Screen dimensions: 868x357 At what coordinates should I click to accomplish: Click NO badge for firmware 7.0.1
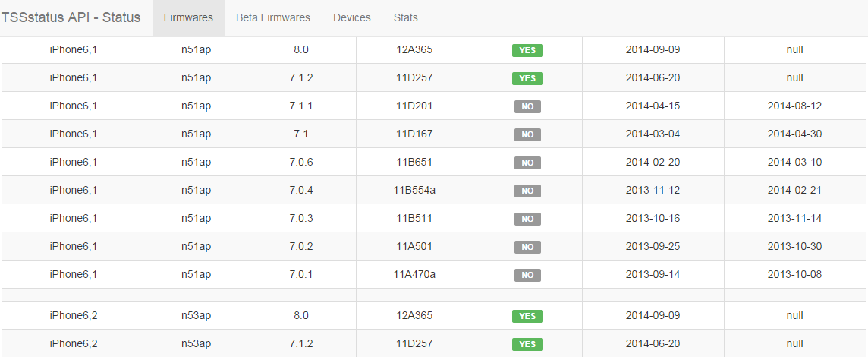tap(527, 276)
